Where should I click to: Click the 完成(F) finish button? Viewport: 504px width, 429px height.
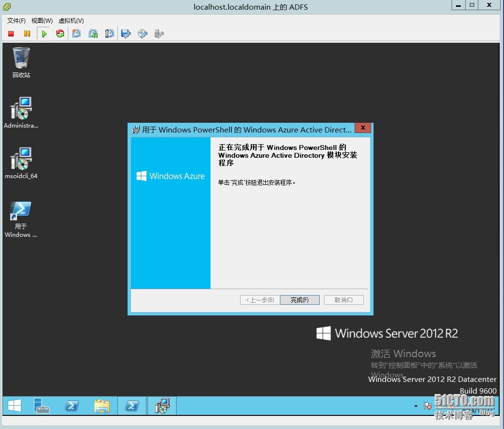pyautogui.click(x=300, y=300)
